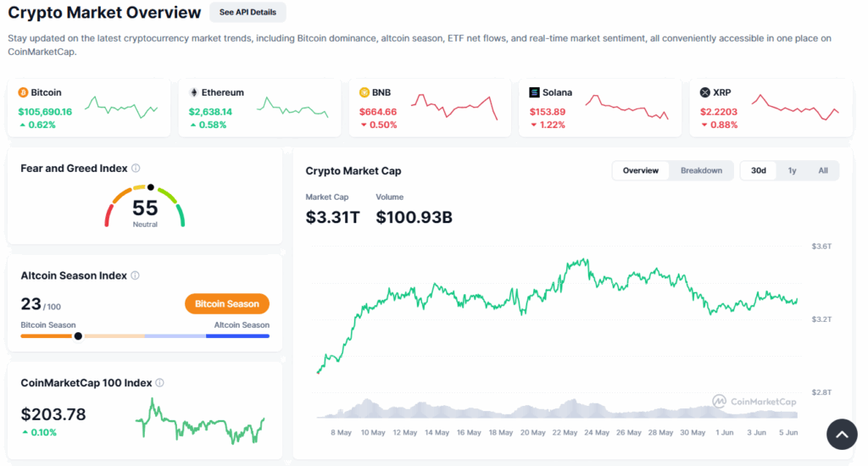Switch to the Overview chart tab
This screenshot has width=868, height=466.
(641, 170)
